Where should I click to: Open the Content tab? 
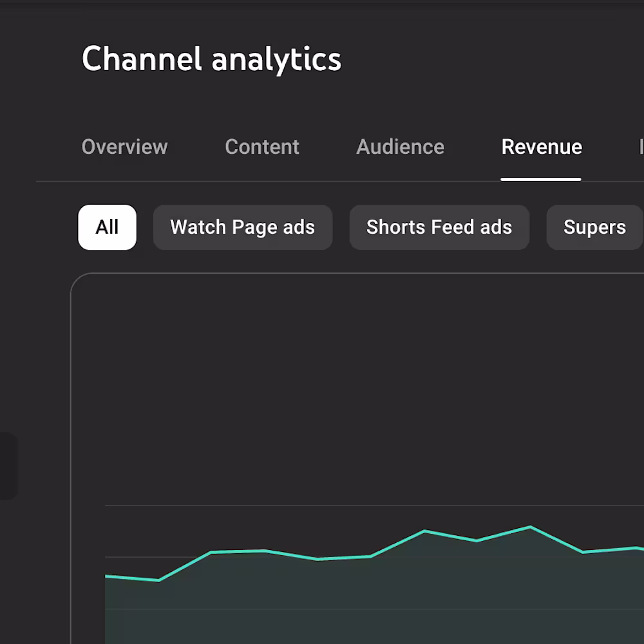click(262, 147)
